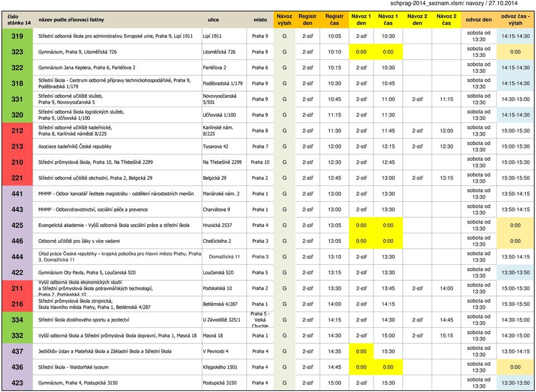The width and height of the screenshot is (536, 392).
Task: Select booth number 436 cell
Action: click(x=17, y=367)
